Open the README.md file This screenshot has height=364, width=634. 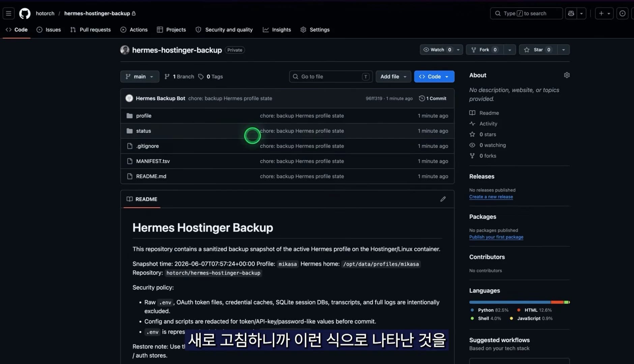click(x=151, y=176)
